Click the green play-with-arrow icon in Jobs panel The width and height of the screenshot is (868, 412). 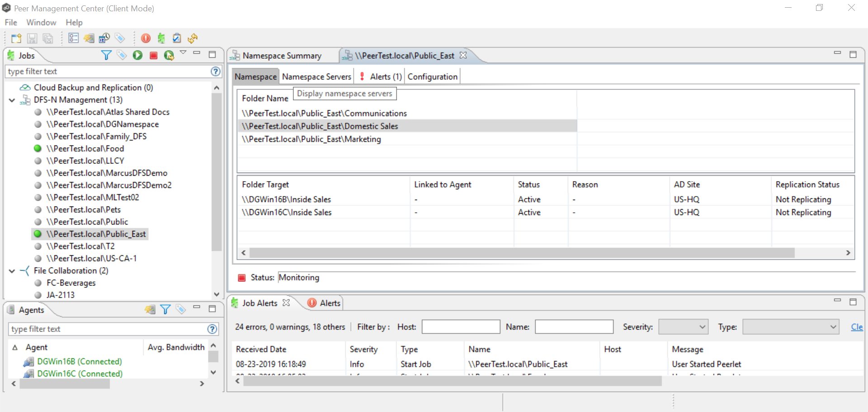tap(169, 55)
